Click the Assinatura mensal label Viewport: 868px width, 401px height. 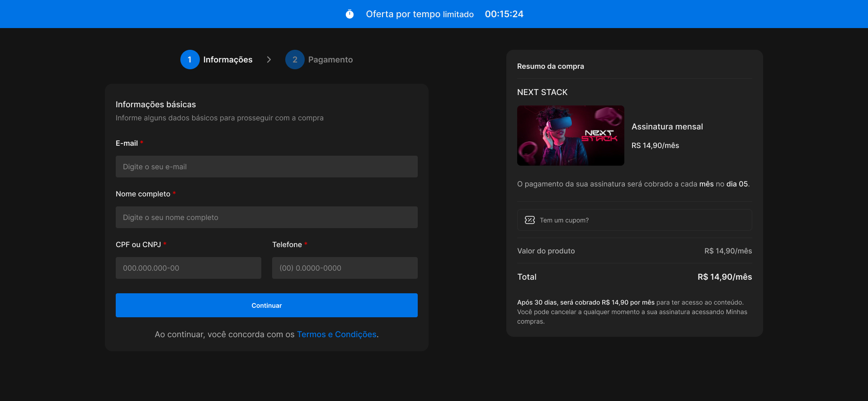pyautogui.click(x=667, y=127)
